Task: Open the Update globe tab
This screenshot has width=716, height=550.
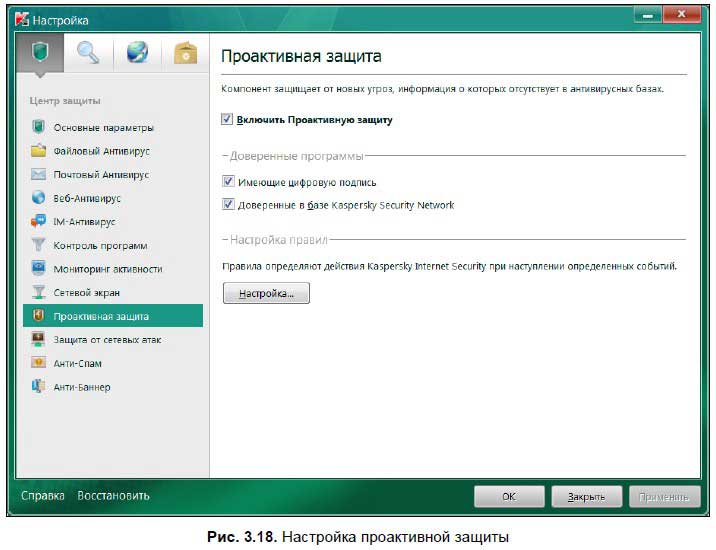Action: pyautogui.click(x=137, y=53)
